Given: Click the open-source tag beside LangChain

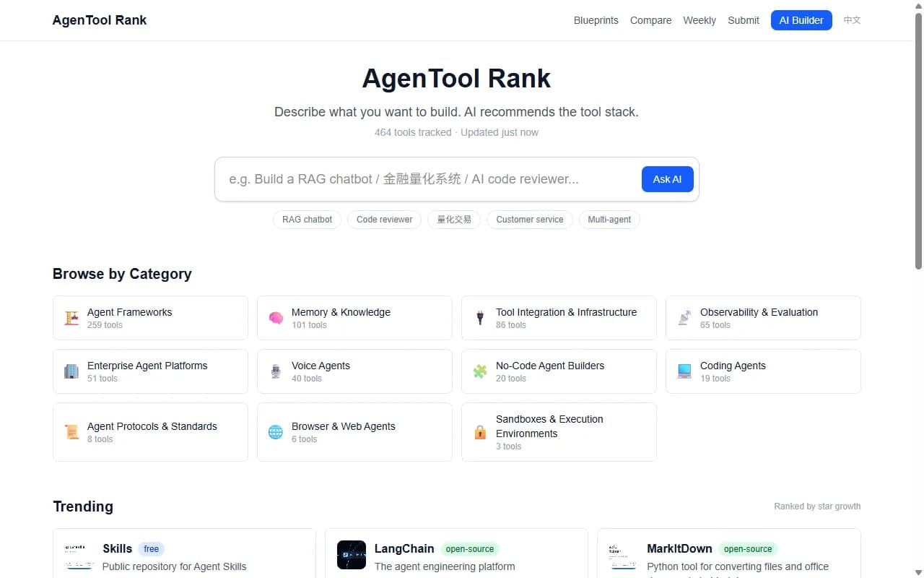Looking at the screenshot, I should [470, 549].
